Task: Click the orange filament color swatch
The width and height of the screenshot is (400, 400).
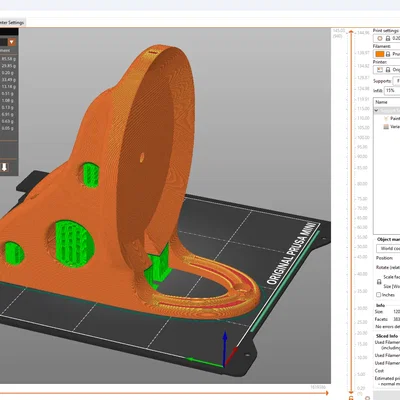Action: pos(380,54)
